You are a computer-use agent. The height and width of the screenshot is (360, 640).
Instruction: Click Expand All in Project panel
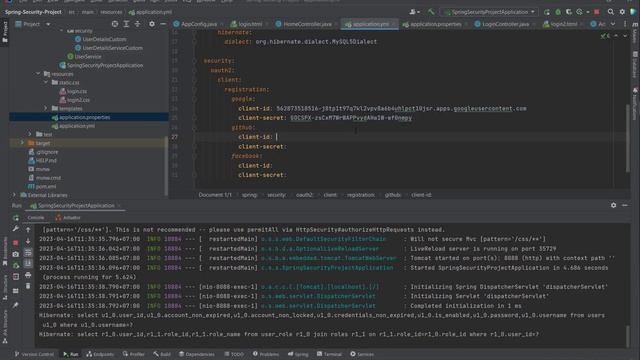(126, 24)
